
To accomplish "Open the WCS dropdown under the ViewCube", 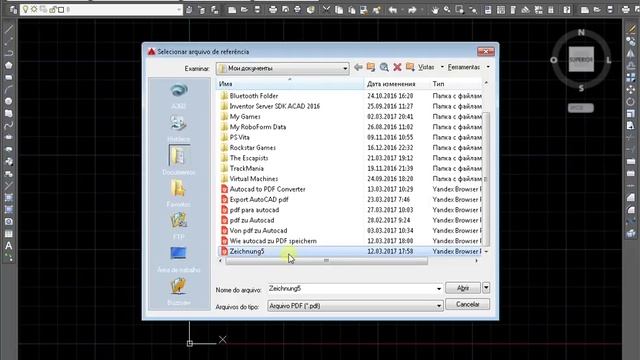I will 580,108.
